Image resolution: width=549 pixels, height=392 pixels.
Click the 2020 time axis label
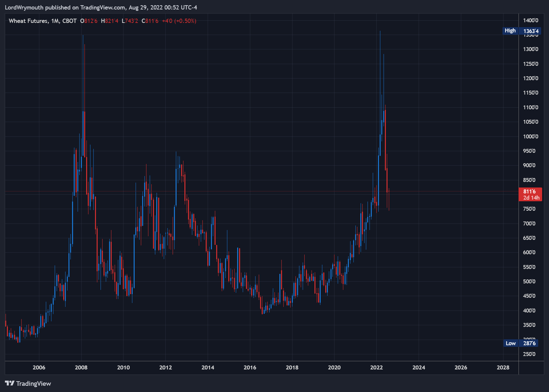pyautogui.click(x=334, y=367)
